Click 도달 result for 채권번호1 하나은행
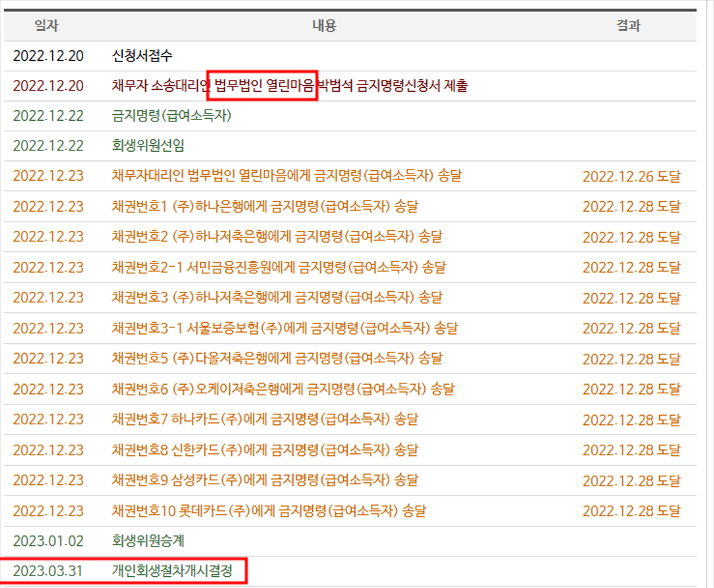This screenshot has height=588, width=714. point(632,207)
